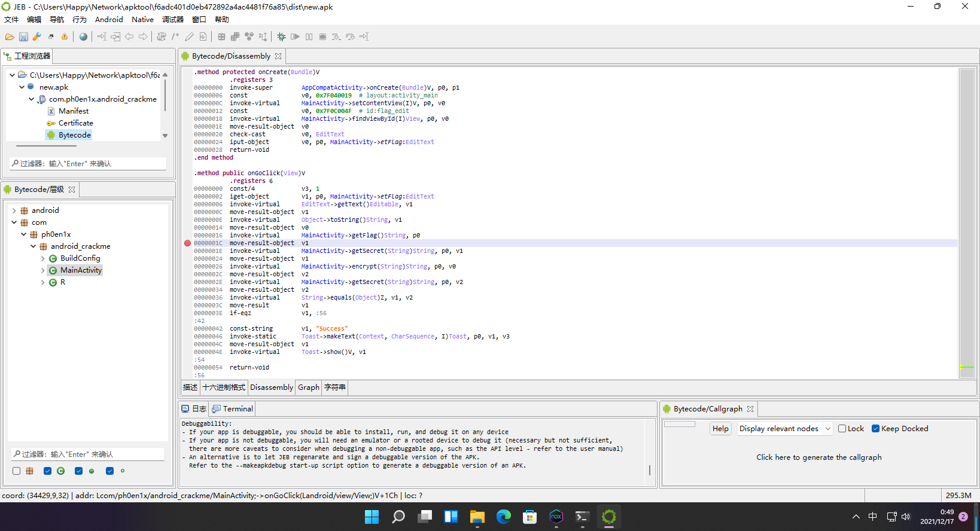This screenshot has width=980, height=531.
Task: Open Windows Start menu
Action: click(x=372, y=517)
